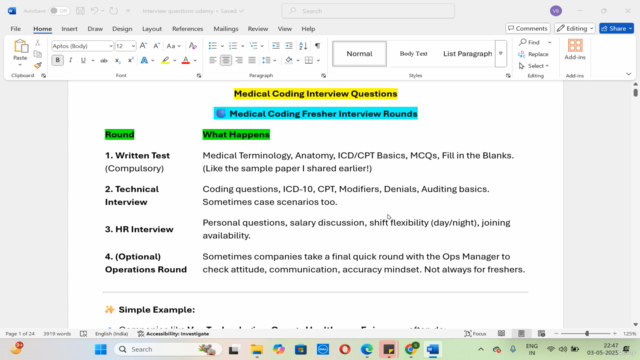Open the font name dropdown
Image resolution: width=640 pixels, height=360 pixels.
[x=111, y=46]
